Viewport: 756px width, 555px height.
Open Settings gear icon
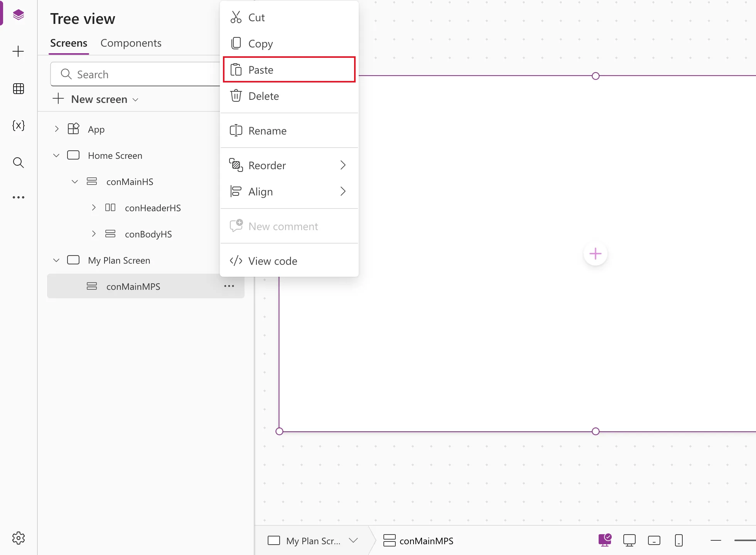point(18,538)
